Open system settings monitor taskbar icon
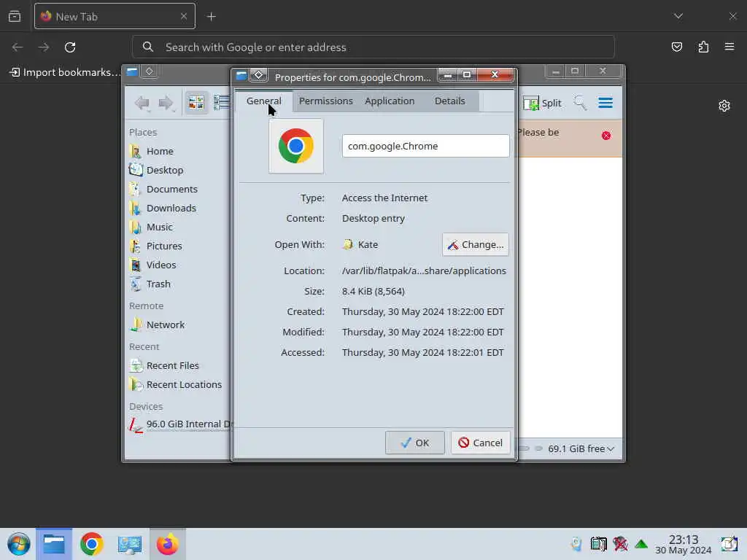This screenshot has width=747, height=560. tap(129, 544)
